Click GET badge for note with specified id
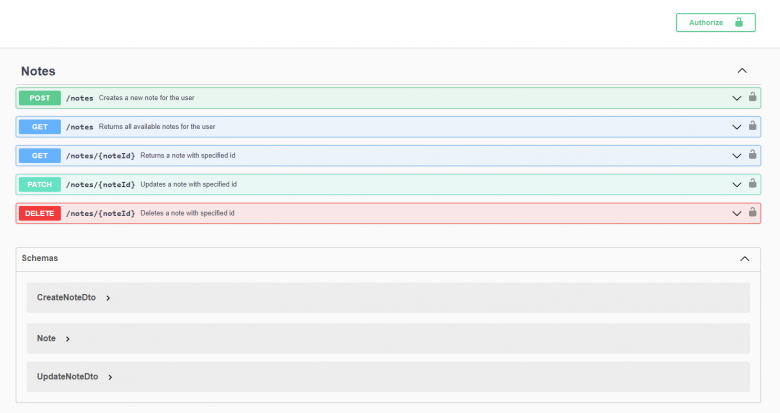Viewport: 780px width, 413px height. tap(40, 156)
